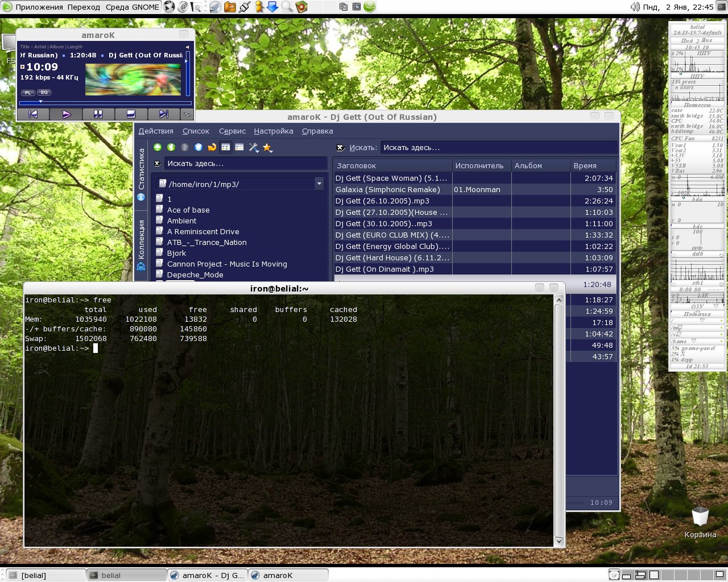
Task: Click the file browser search field
Action: [x=246, y=164]
